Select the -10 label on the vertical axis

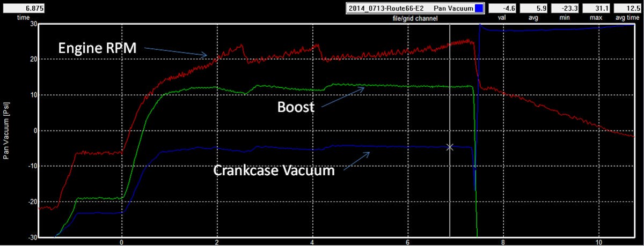pyautogui.click(x=31, y=166)
